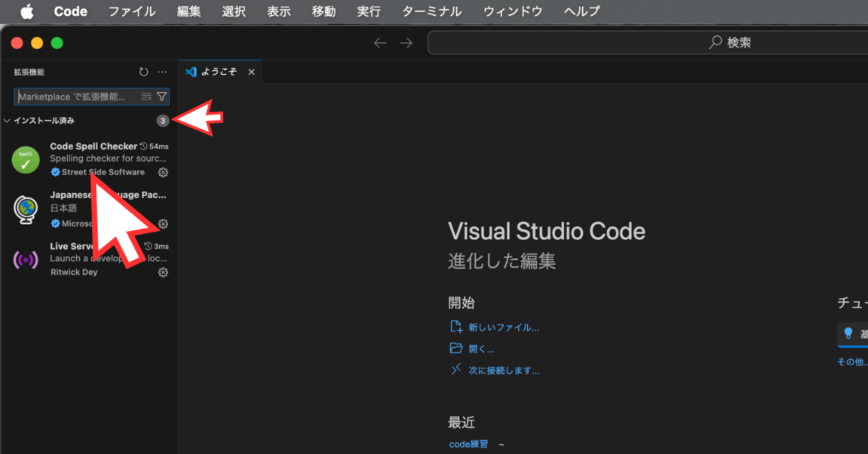Click the 開く link
The height and width of the screenshot is (454, 868).
tap(481, 348)
